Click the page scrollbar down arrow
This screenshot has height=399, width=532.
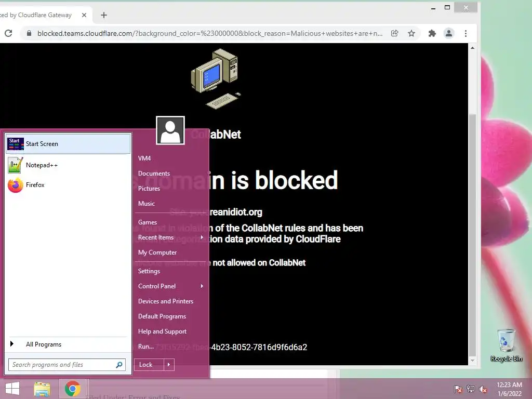tap(473, 361)
